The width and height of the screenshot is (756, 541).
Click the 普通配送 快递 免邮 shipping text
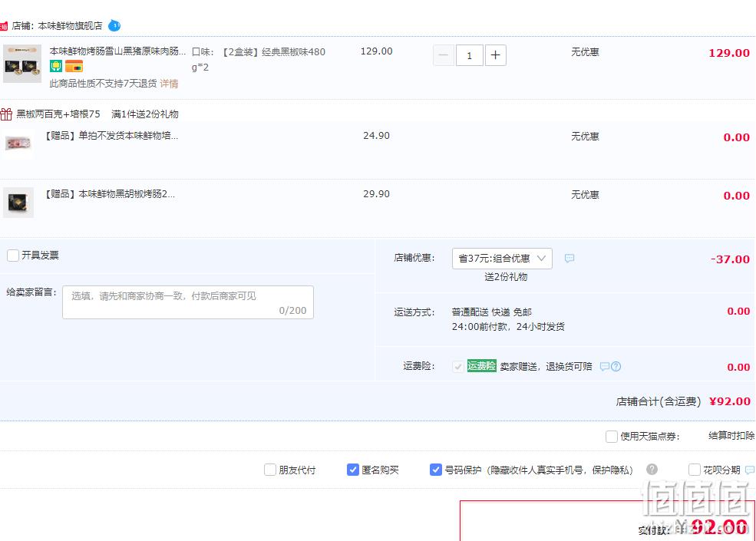click(x=492, y=312)
